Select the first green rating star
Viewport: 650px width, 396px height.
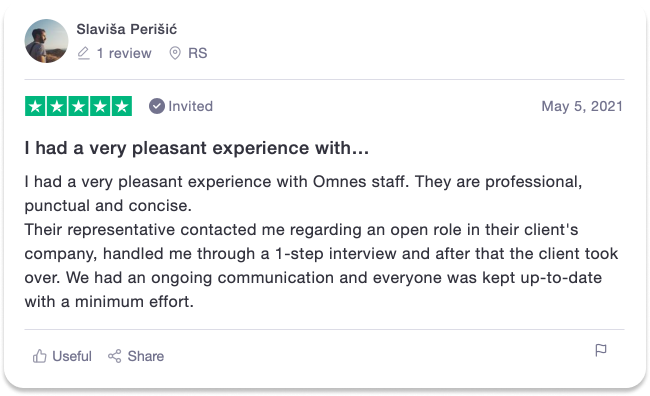[35, 106]
